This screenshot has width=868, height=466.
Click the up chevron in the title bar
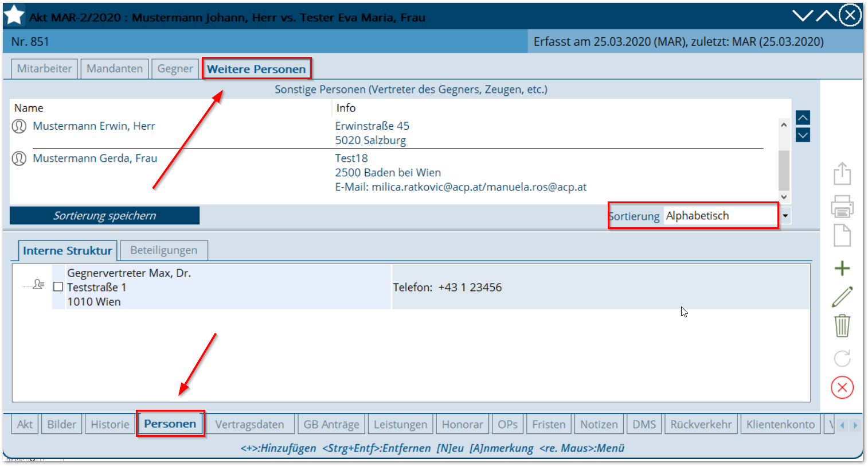point(826,15)
